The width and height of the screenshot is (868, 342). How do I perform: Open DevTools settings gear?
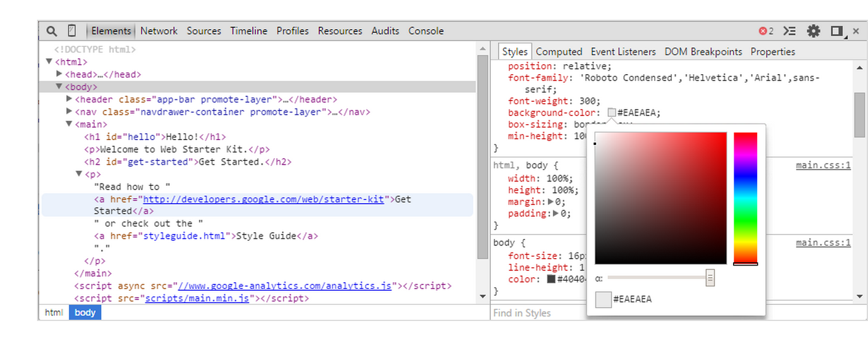814,31
